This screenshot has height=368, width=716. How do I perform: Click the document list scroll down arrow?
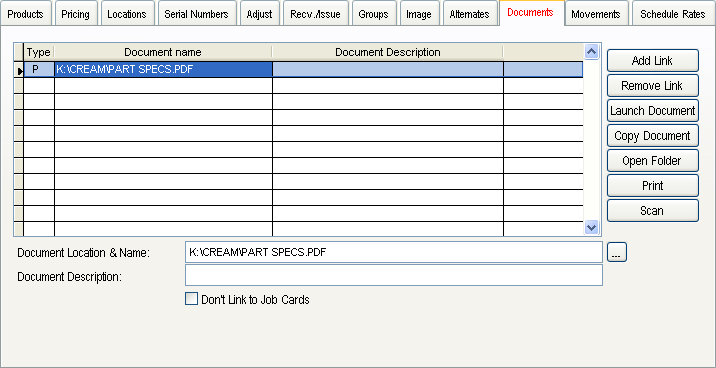(x=591, y=226)
